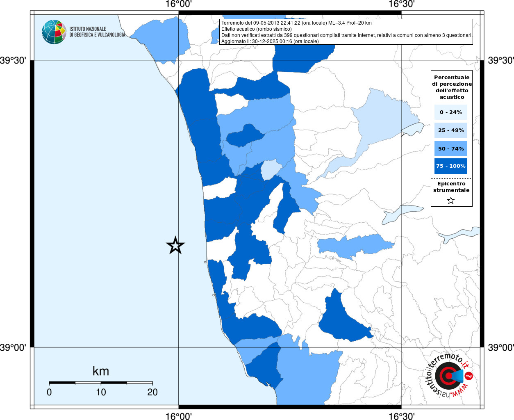Viewport: 514px width, 420px height.
Task: Select the 0 - 24% legend swatch
Action: (x=451, y=112)
